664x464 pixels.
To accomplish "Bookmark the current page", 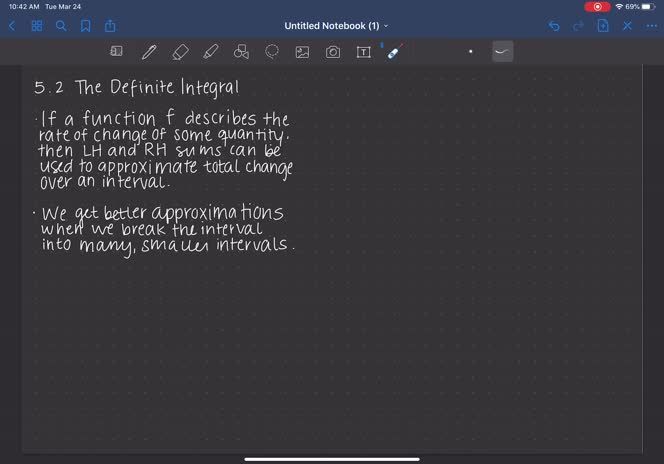I will pos(85,26).
